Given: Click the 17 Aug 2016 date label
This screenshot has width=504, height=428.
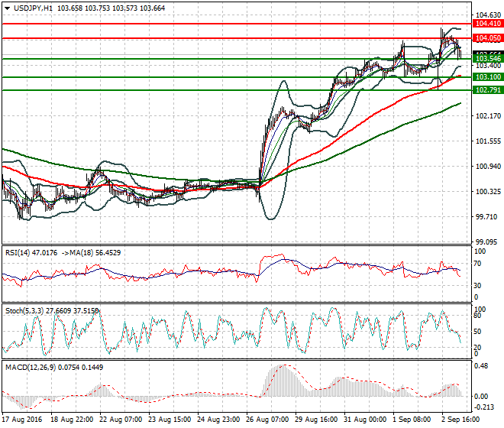Looking at the screenshot, I should pyautogui.click(x=22, y=420).
